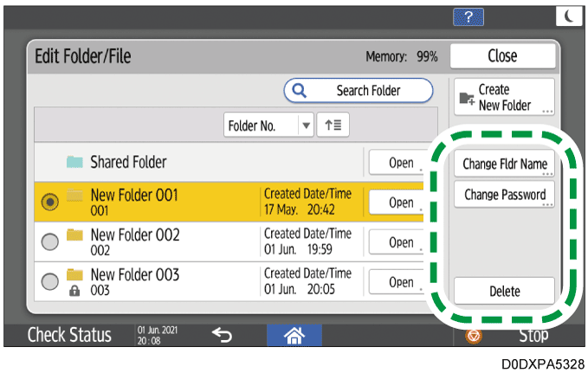Select the New Folder 001 radio button

(x=48, y=202)
